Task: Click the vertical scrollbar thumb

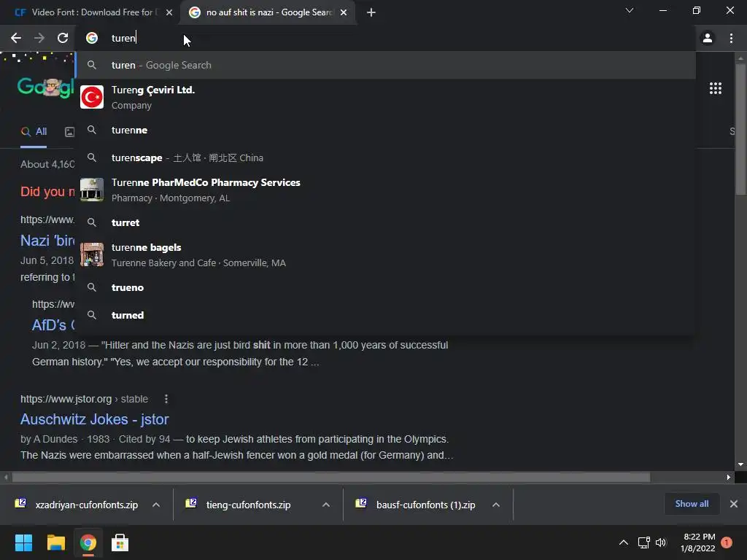Action: tap(740, 128)
